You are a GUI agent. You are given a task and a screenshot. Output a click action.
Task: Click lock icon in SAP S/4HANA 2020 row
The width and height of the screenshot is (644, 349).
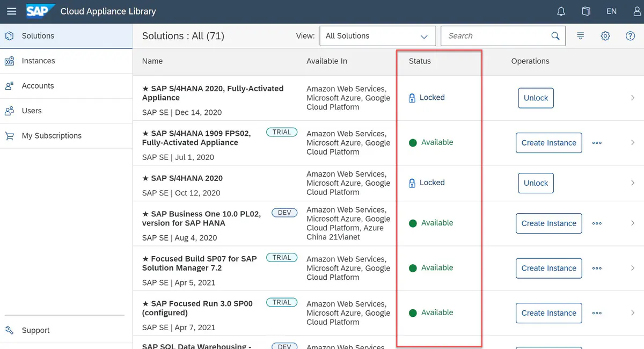click(412, 183)
